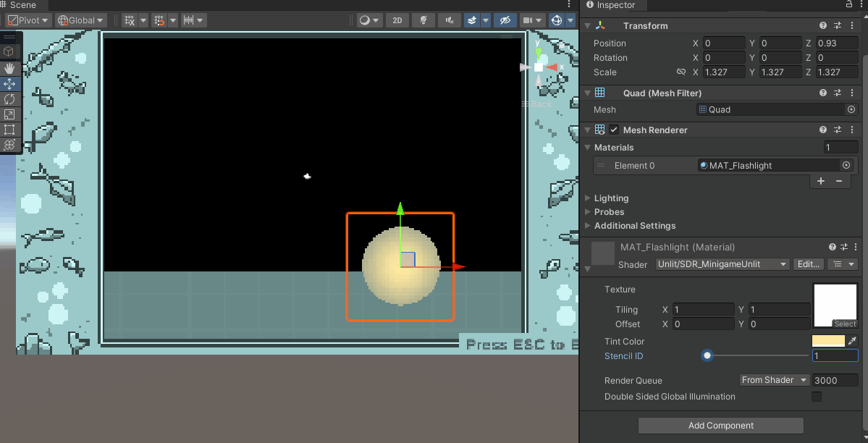Open presets for Mesh Renderer

click(838, 130)
